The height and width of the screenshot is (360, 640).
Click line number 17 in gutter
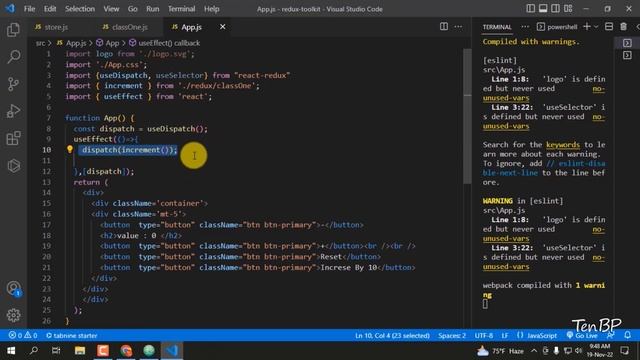(46, 225)
